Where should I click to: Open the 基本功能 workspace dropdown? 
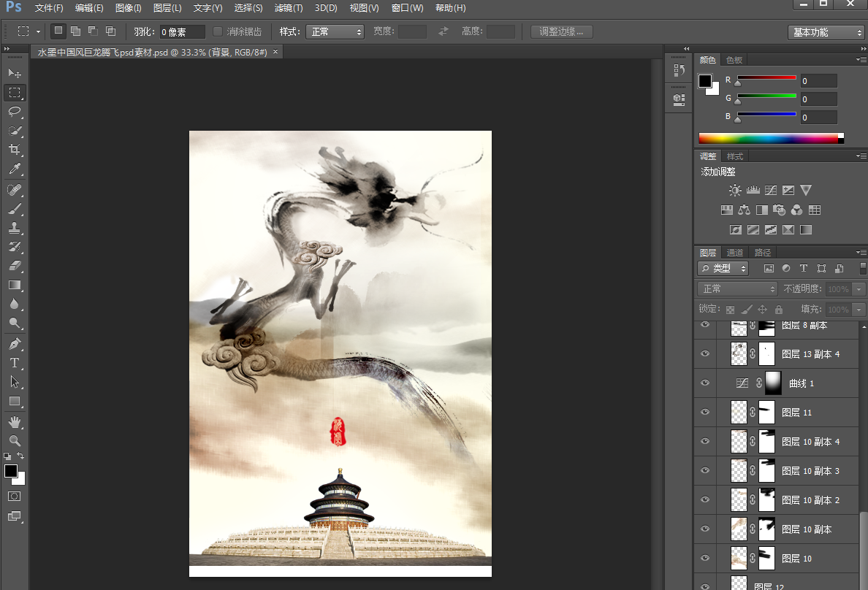pos(826,32)
